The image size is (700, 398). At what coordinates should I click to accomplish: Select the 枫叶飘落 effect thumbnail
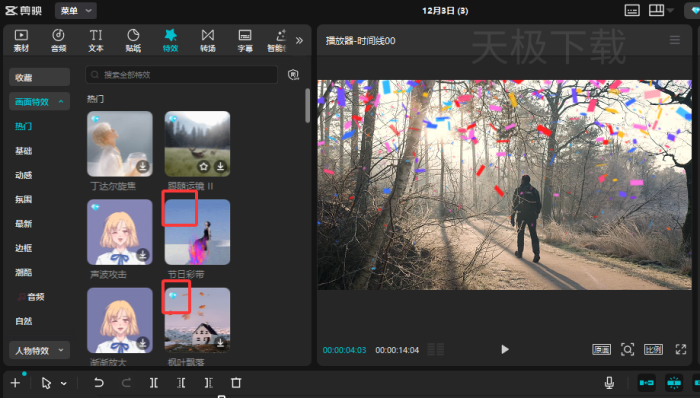coord(197,320)
